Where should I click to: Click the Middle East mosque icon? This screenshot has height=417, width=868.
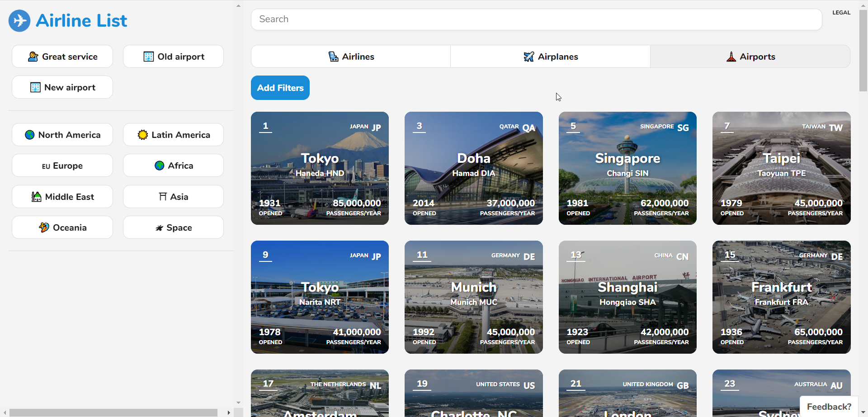click(37, 197)
